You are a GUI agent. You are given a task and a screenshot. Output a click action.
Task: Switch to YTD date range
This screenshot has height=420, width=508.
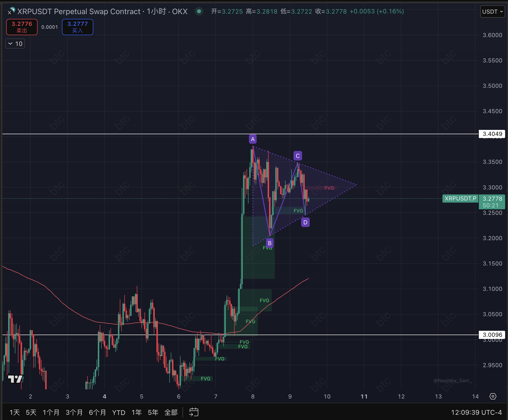[119, 412]
